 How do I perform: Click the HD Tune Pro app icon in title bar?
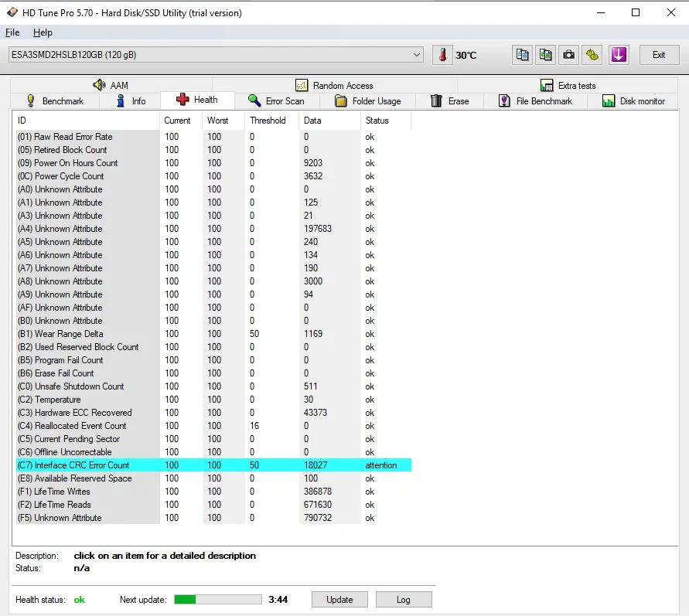(12, 12)
